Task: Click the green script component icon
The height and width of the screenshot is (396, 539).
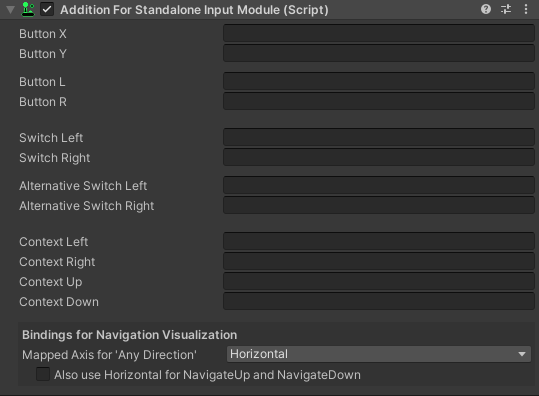Action: [28, 9]
